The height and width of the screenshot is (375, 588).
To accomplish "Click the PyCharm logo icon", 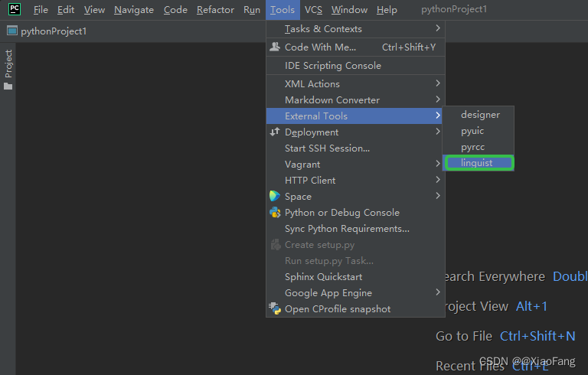I will pyautogui.click(x=15, y=9).
